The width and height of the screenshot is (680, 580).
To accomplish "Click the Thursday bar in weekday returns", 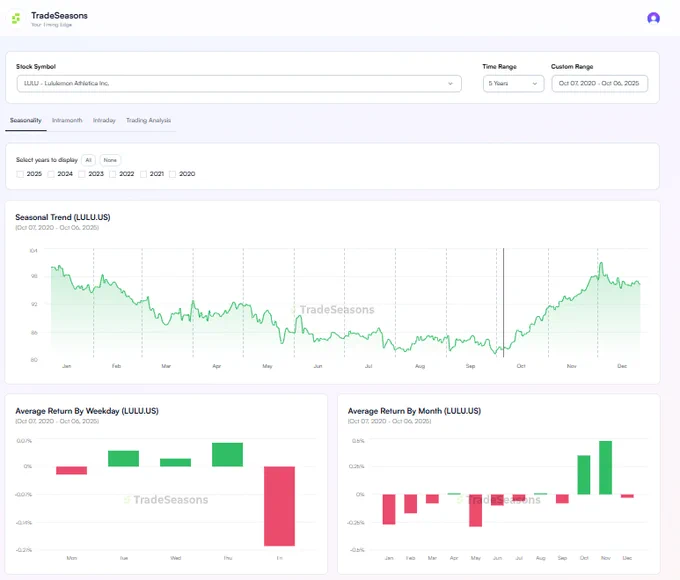I will coord(227,455).
